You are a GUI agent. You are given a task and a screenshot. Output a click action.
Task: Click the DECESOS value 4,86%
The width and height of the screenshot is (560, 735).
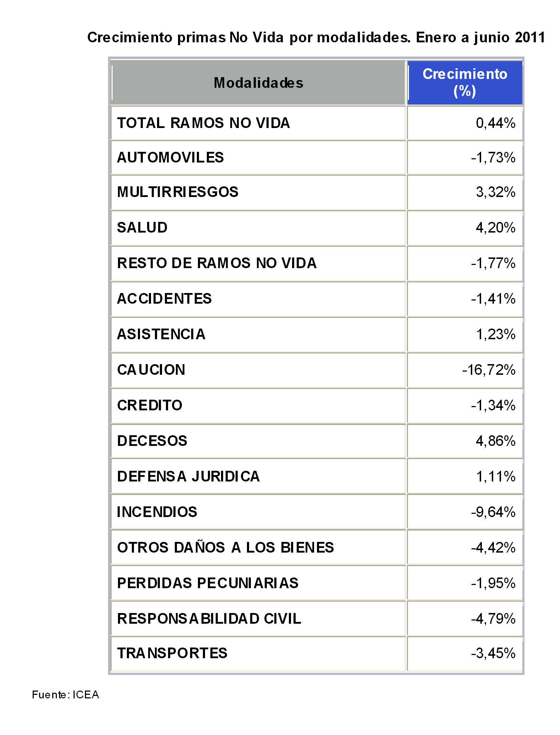[495, 441]
